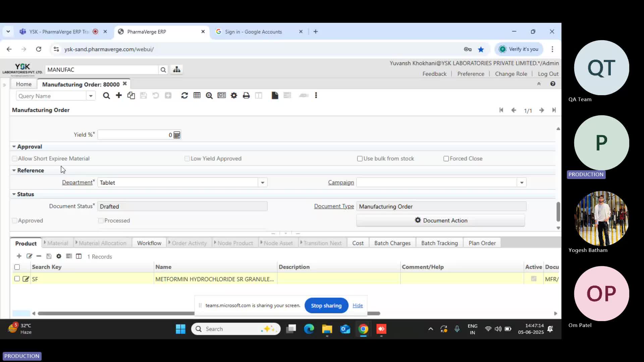Click the Document Action button
This screenshot has width=644, height=362.
click(441, 220)
